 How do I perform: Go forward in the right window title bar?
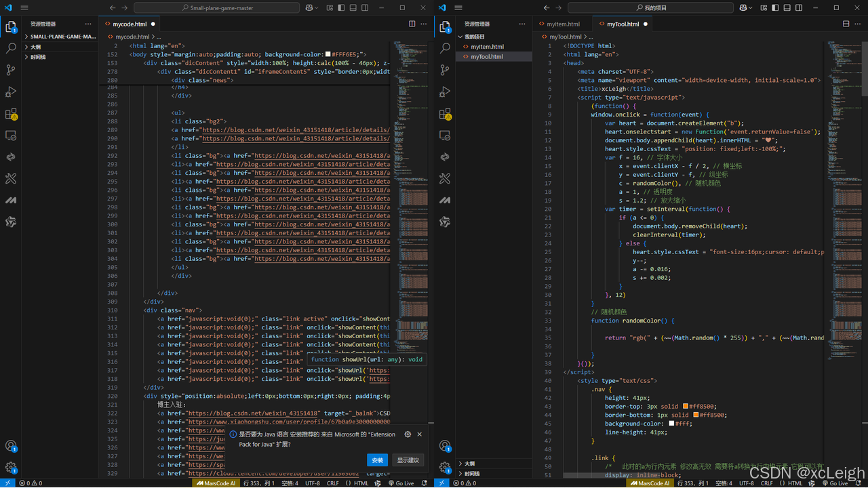point(559,7)
